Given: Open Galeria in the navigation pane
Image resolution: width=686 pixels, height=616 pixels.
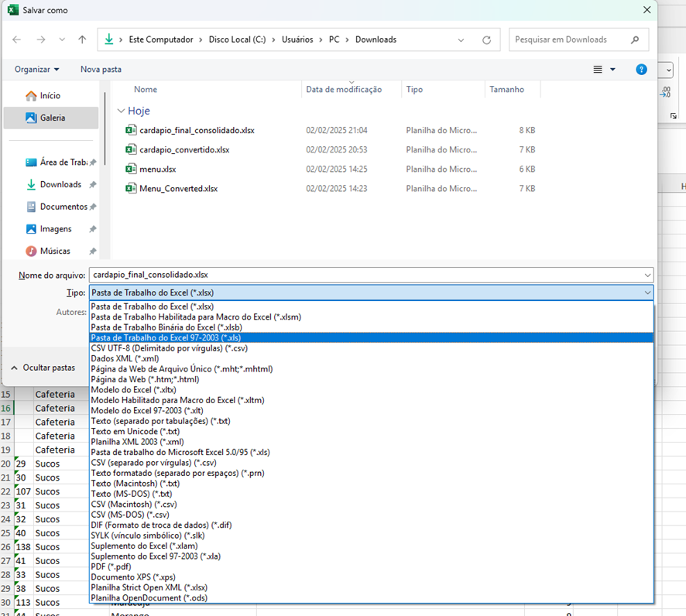Looking at the screenshot, I should click(52, 118).
